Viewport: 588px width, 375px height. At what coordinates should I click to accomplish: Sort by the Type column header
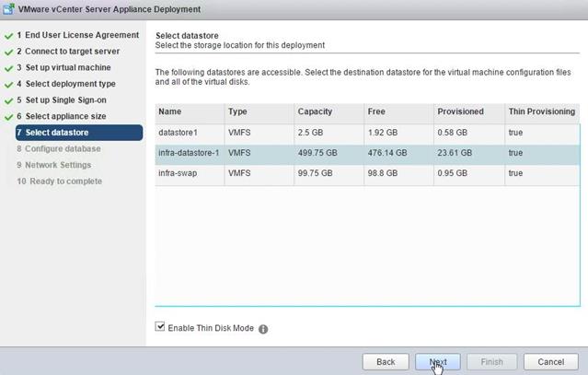tap(259, 111)
